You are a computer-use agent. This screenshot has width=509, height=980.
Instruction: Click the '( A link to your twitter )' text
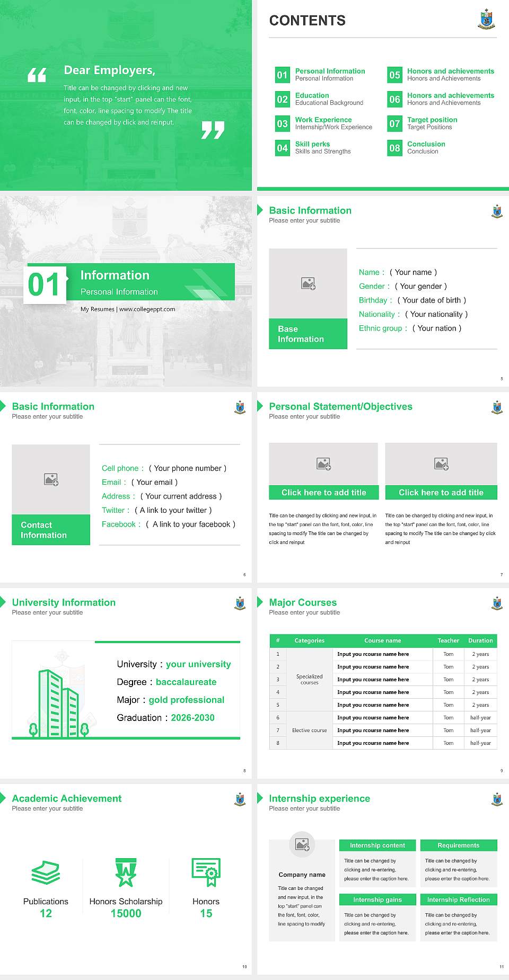tap(173, 510)
